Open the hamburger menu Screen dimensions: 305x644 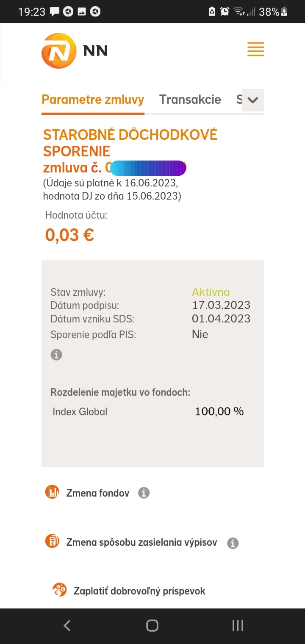pos(255,50)
